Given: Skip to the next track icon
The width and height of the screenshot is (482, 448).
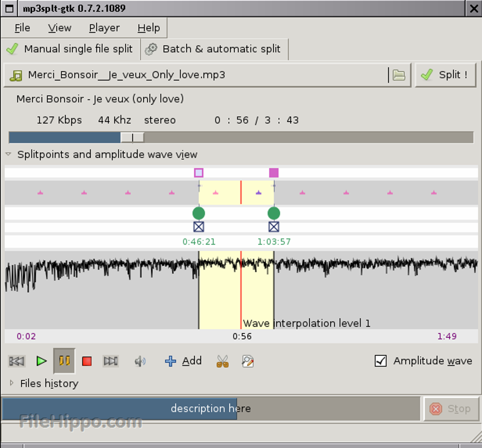Looking at the screenshot, I should pyautogui.click(x=111, y=361).
